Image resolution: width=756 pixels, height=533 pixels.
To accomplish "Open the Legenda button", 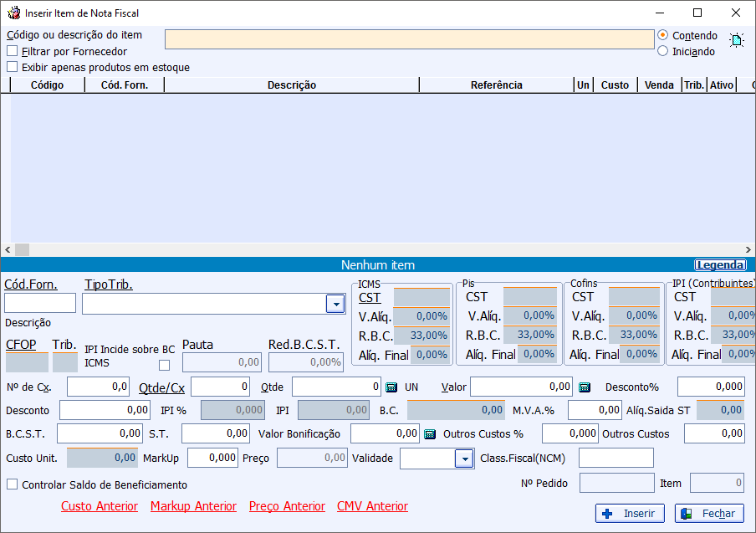I will 720,264.
